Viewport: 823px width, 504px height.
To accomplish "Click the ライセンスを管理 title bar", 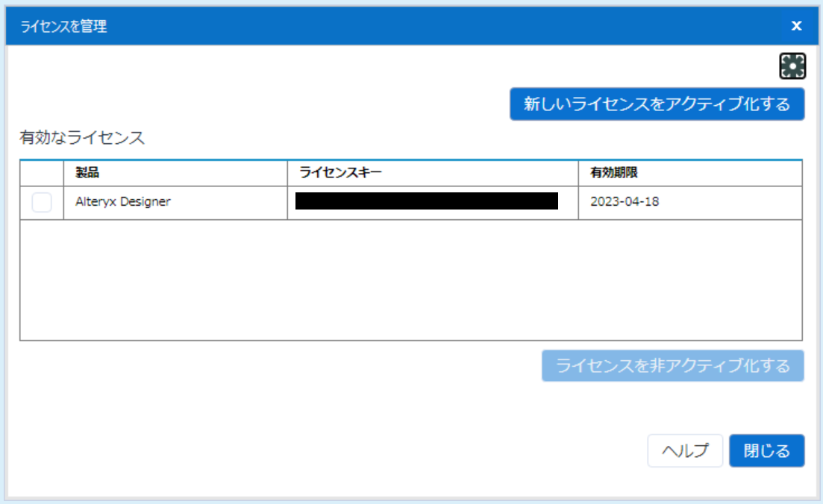I will pyautogui.click(x=298, y=25).
